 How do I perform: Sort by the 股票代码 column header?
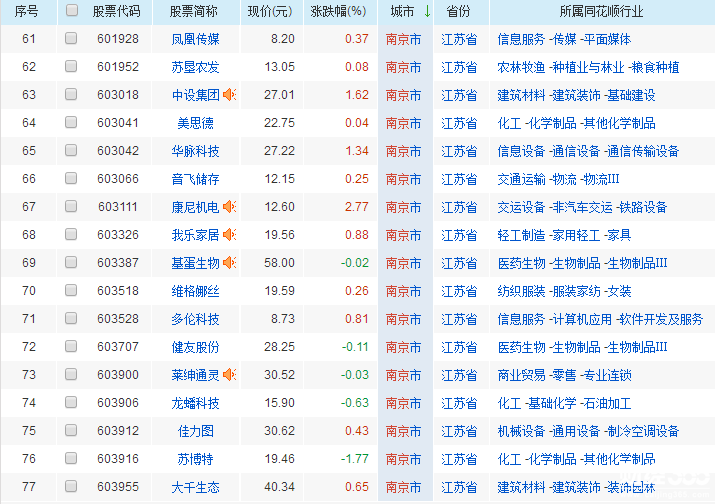(x=116, y=11)
